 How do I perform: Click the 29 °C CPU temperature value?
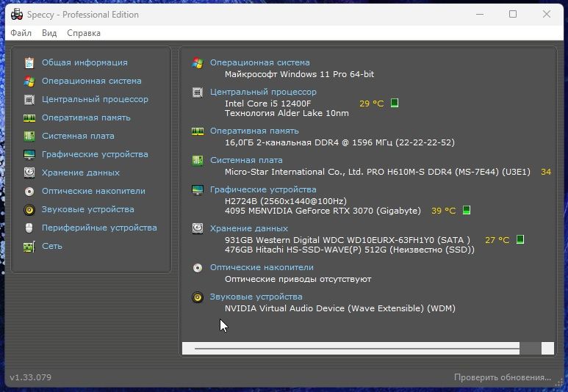[371, 104]
